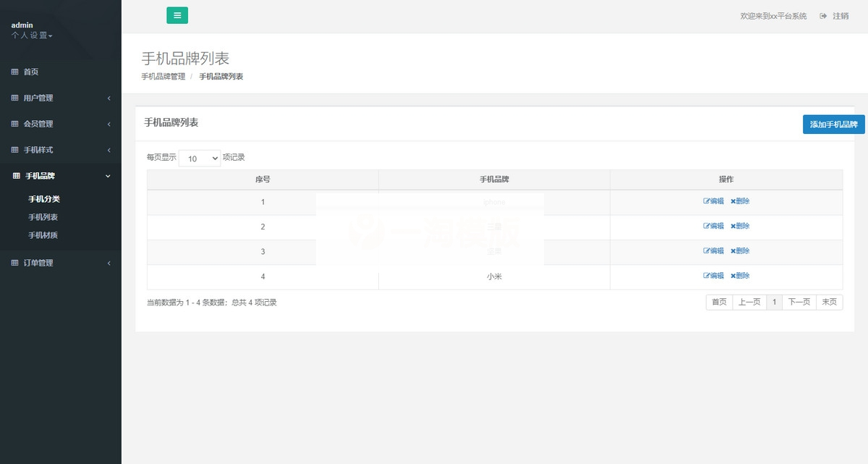Open the per-page records dropdown showing 10
The image size is (868, 464).
[x=200, y=158]
